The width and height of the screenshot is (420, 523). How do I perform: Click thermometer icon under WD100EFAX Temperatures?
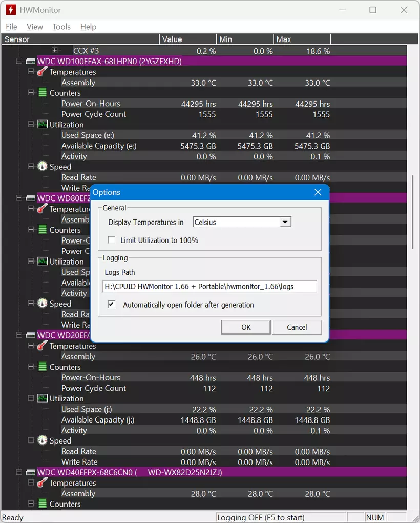point(43,71)
